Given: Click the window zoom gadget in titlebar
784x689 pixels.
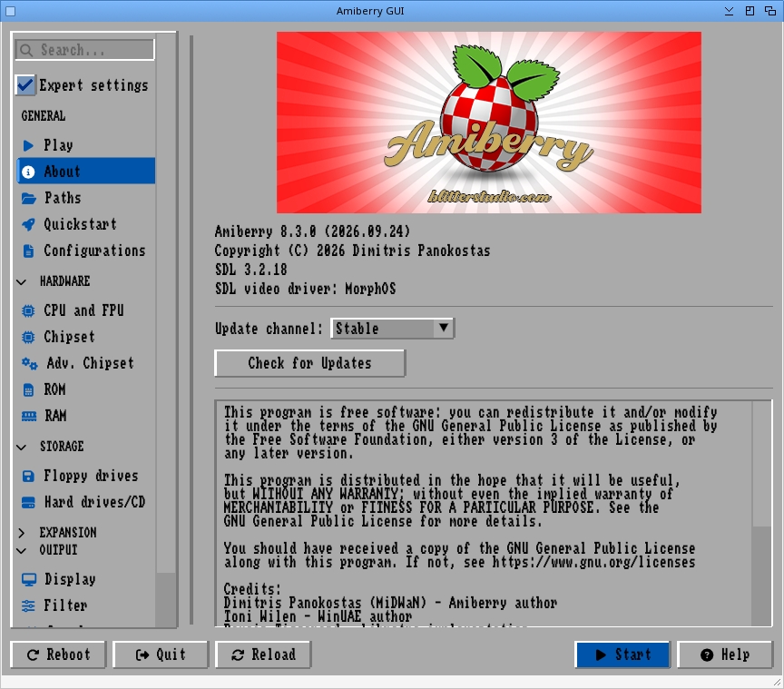Looking at the screenshot, I should tap(750, 11).
